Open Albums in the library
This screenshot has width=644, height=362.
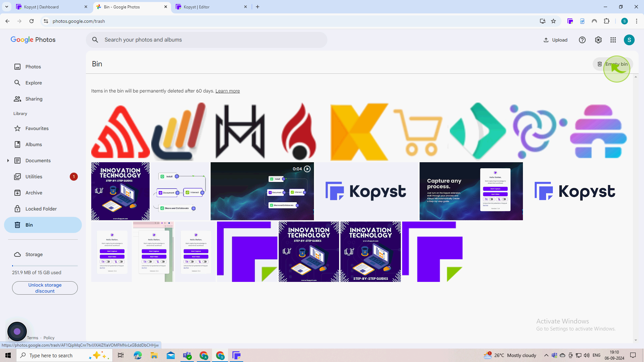(x=43, y=144)
